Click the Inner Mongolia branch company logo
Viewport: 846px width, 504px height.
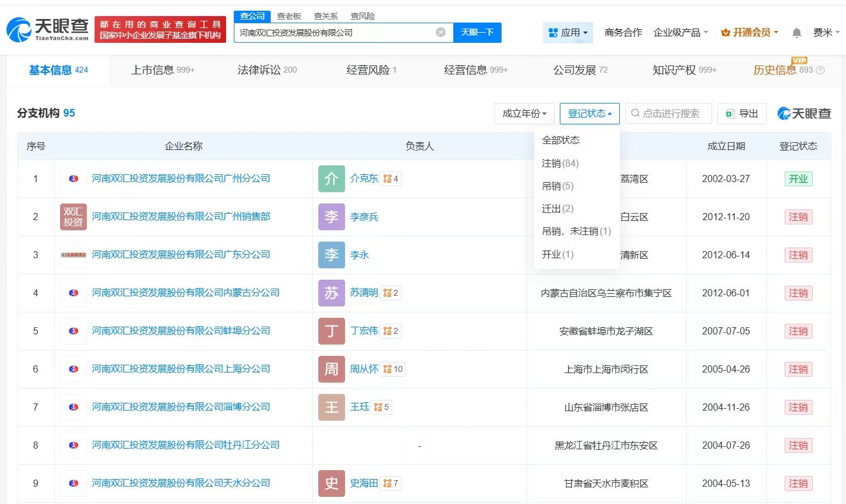[73, 293]
